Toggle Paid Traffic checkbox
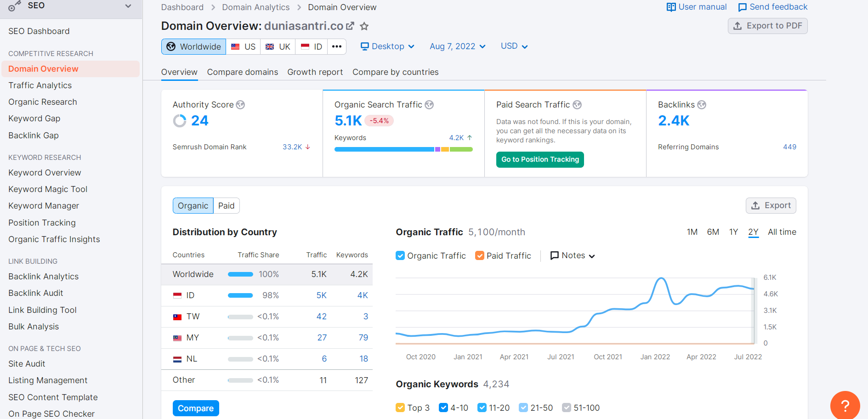 (480, 255)
